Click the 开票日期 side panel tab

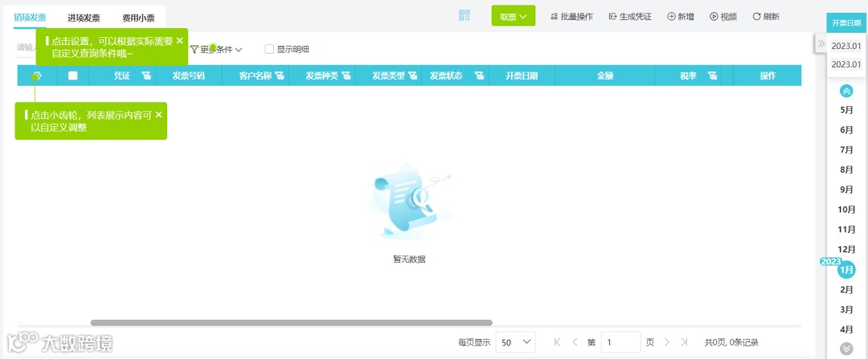[845, 23]
